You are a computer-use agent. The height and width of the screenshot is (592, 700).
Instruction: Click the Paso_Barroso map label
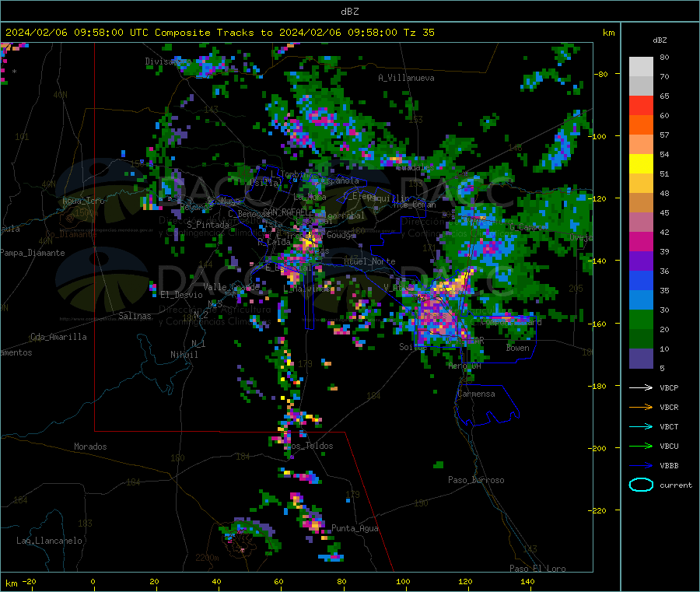coord(476,480)
